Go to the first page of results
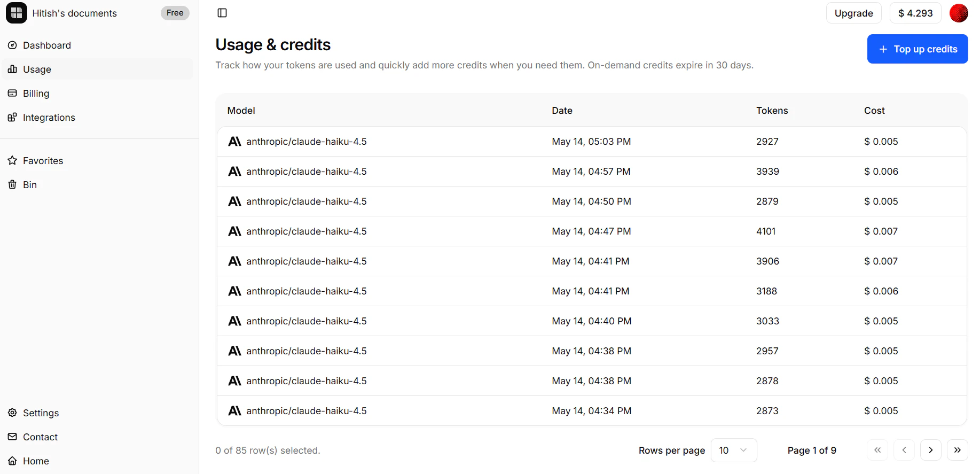The image size is (980, 474). (877, 450)
